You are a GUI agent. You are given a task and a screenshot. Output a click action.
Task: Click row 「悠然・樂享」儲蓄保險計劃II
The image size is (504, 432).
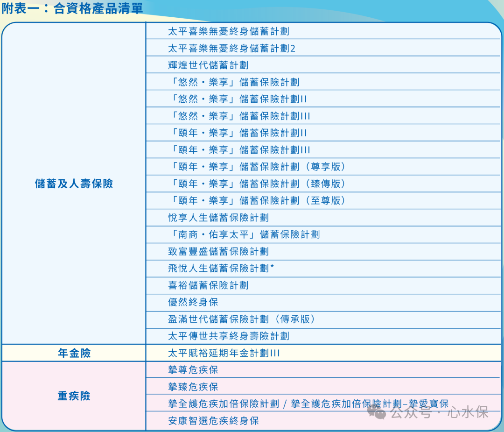(x=323, y=99)
